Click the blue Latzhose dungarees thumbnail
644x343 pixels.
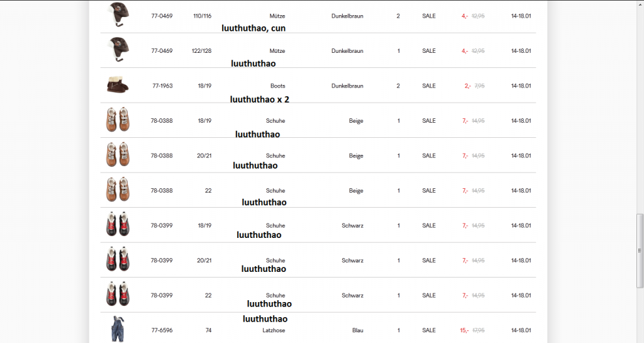click(x=117, y=329)
